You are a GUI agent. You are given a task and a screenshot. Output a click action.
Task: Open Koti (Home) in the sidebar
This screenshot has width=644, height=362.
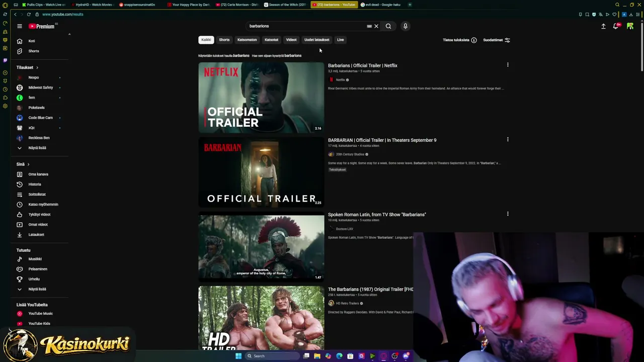tap(32, 41)
